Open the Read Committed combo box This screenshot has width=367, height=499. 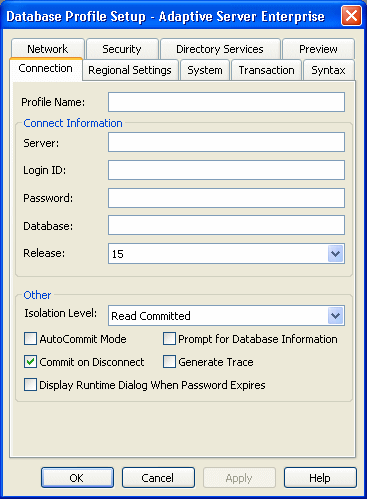[x=226, y=315]
